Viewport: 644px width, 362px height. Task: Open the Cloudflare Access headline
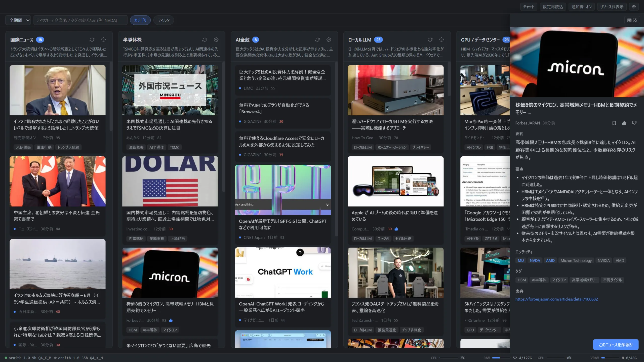point(281,142)
